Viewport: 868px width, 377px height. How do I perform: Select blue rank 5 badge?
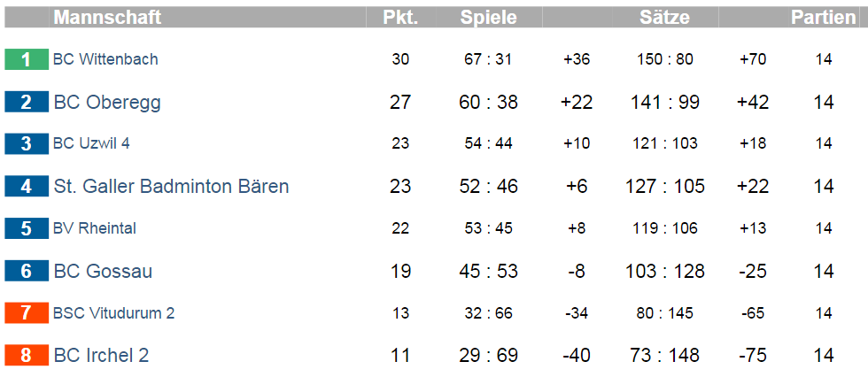[x=27, y=228]
